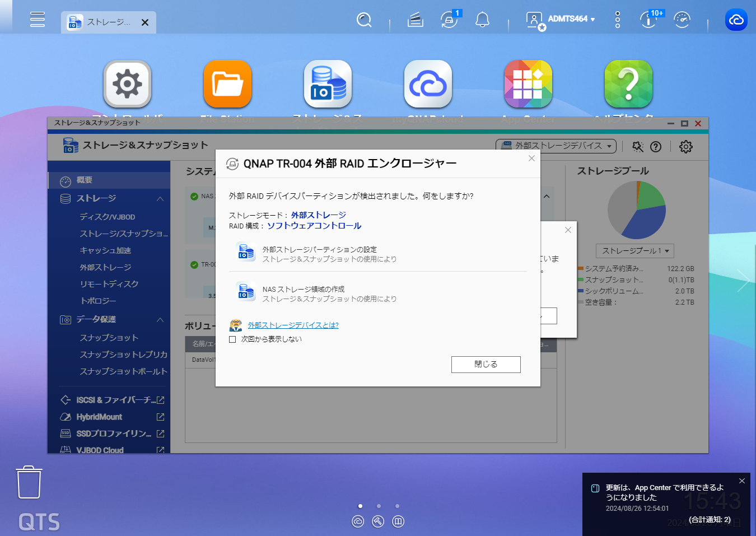Click the user account avatar icon

point(534,21)
